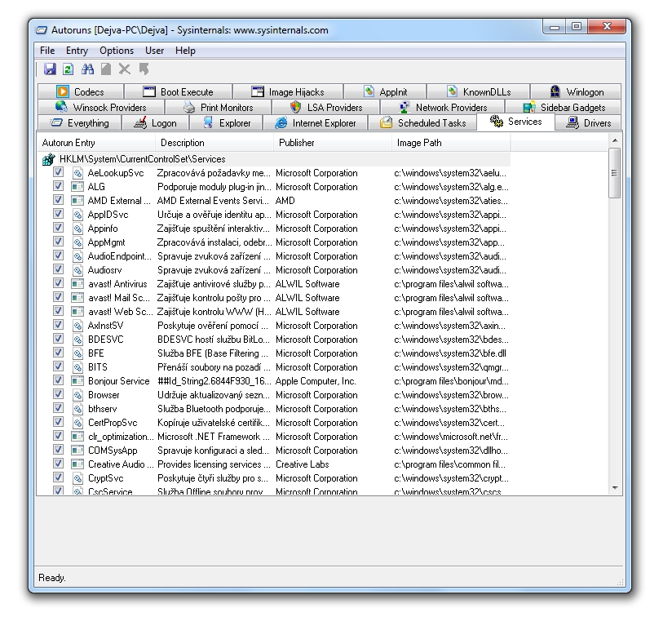
Task: Open the User menu
Action: [154, 51]
